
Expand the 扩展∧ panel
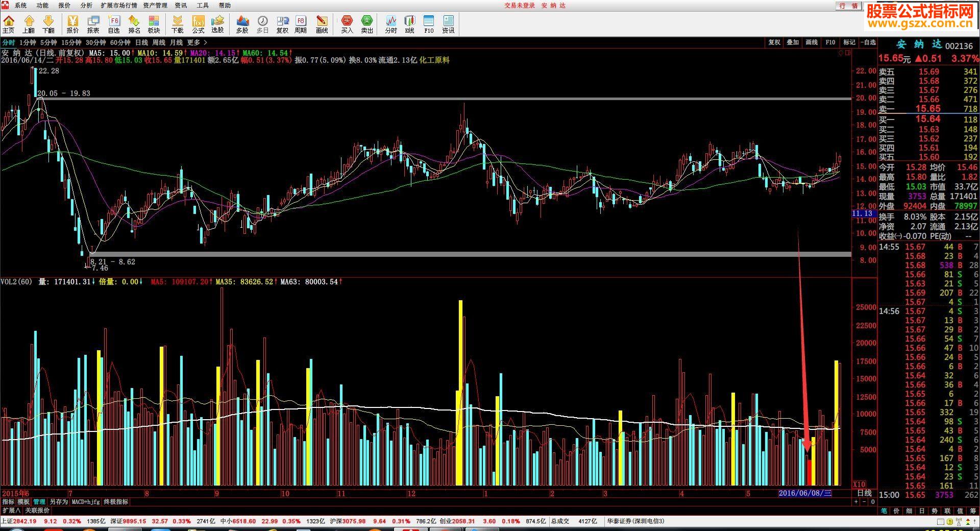coord(11,511)
